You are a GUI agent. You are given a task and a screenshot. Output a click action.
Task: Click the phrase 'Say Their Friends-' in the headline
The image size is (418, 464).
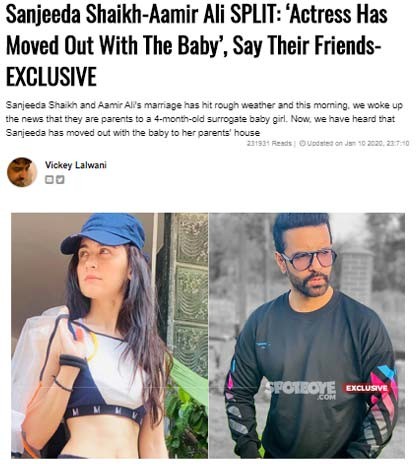307,46
